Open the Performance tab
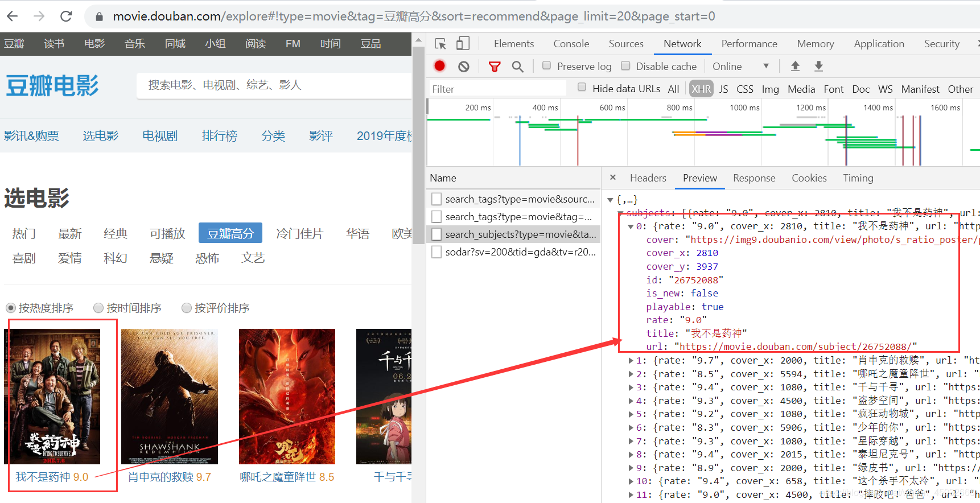The width and height of the screenshot is (980, 503). coord(749,44)
